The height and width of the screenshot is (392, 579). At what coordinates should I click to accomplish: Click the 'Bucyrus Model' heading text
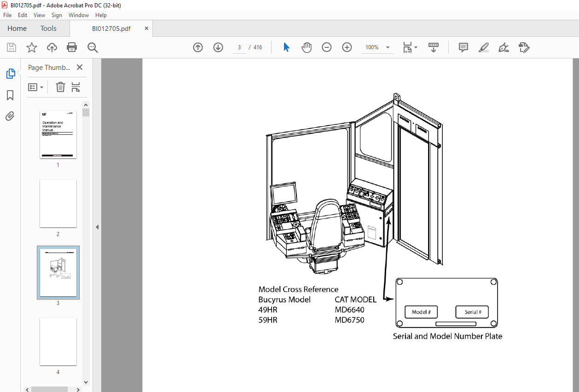click(x=284, y=300)
